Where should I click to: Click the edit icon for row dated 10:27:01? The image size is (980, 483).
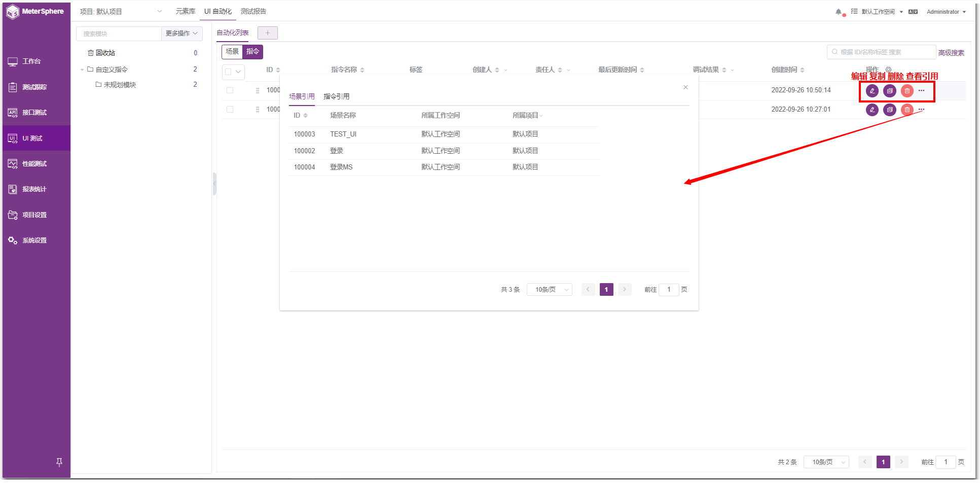coord(872,110)
